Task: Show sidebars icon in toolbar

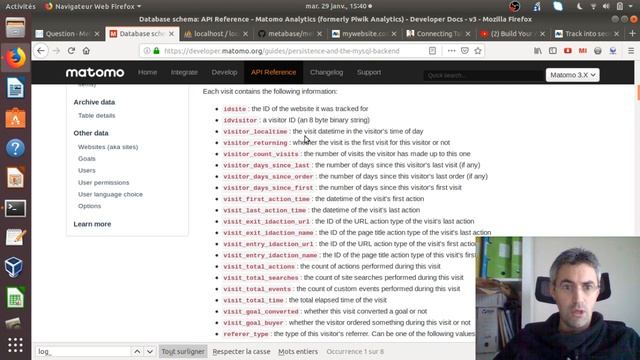Action: 553,51
